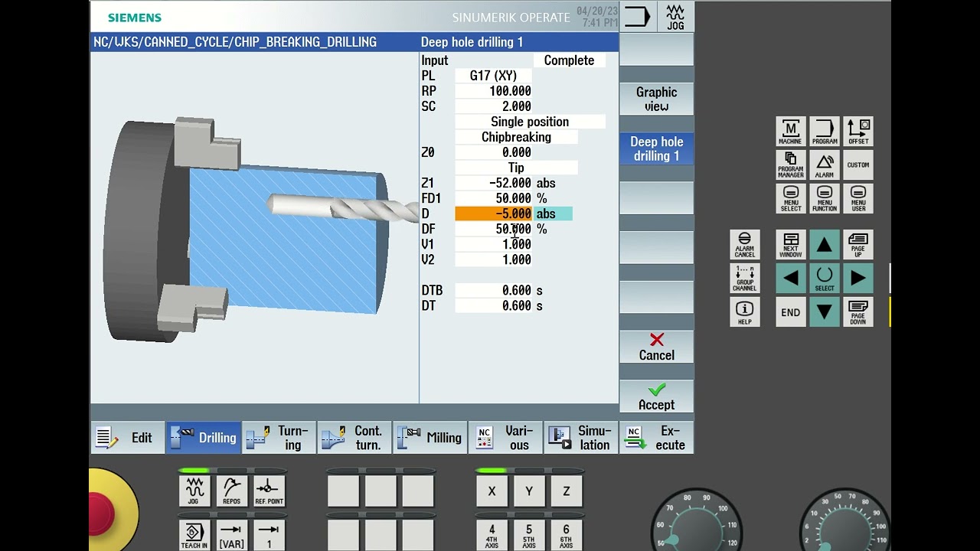Cancel the drilling cycle input

(657, 347)
